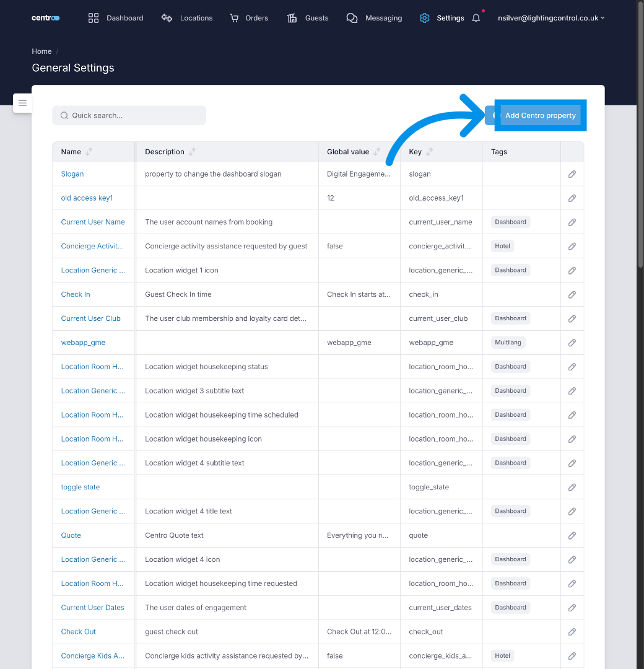Image resolution: width=644 pixels, height=669 pixels.
Task: Click pencil icon for toggle state row
Action: (x=572, y=487)
